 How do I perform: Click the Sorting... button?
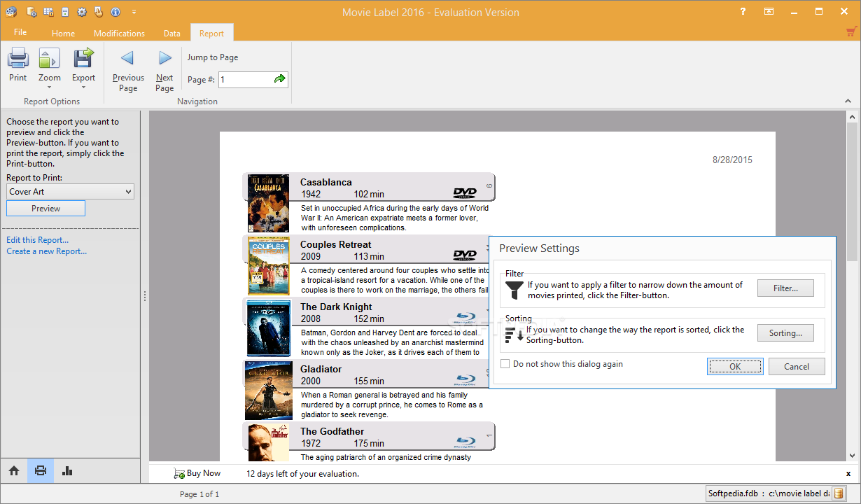pyautogui.click(x=785, y=333)
